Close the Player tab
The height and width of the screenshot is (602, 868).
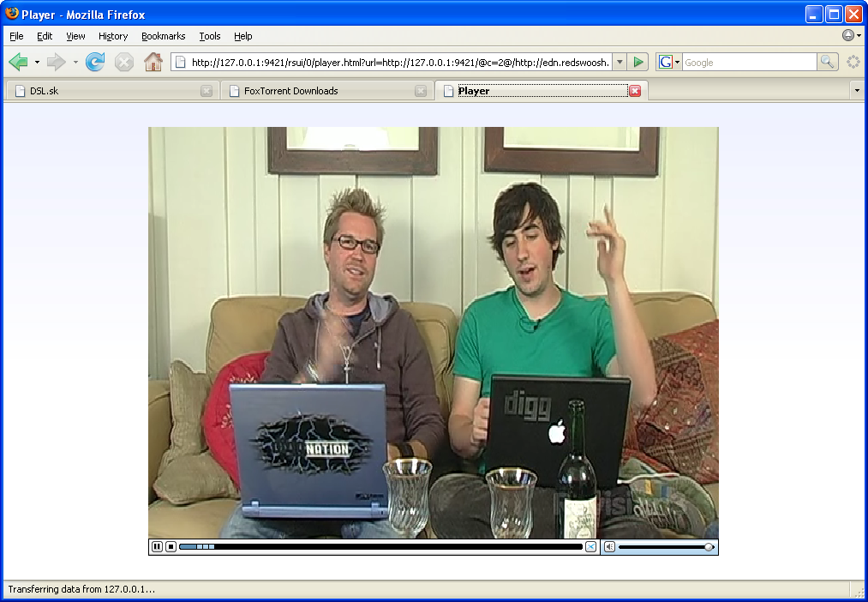[635, 91]
